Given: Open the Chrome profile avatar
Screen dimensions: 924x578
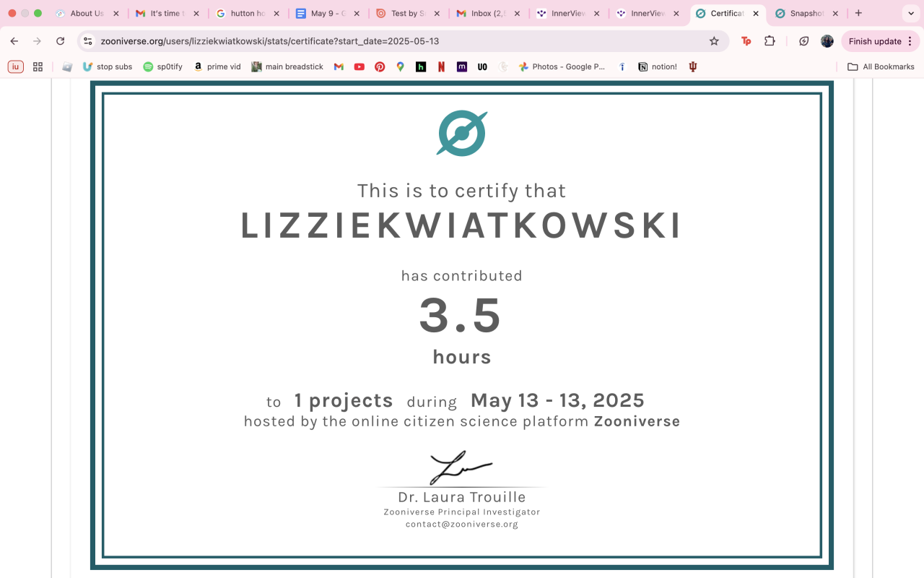Looking at the screenshot, I should [x=827, y=41].
